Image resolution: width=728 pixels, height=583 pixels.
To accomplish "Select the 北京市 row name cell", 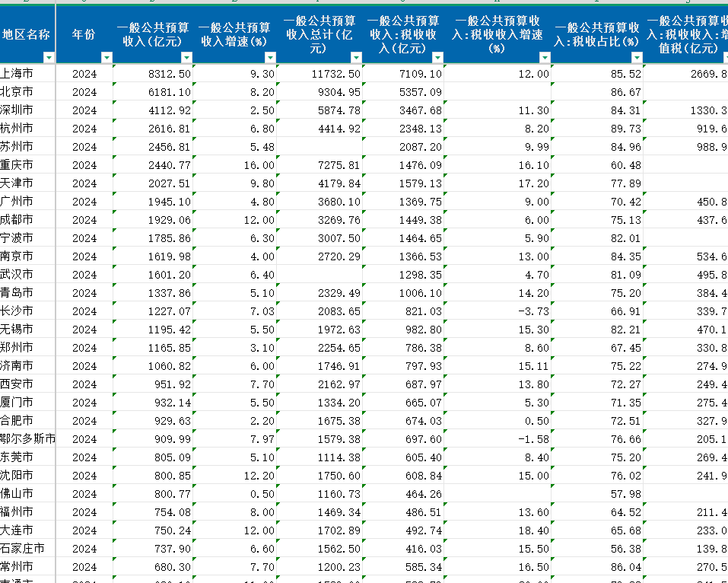I will point(27,91).
